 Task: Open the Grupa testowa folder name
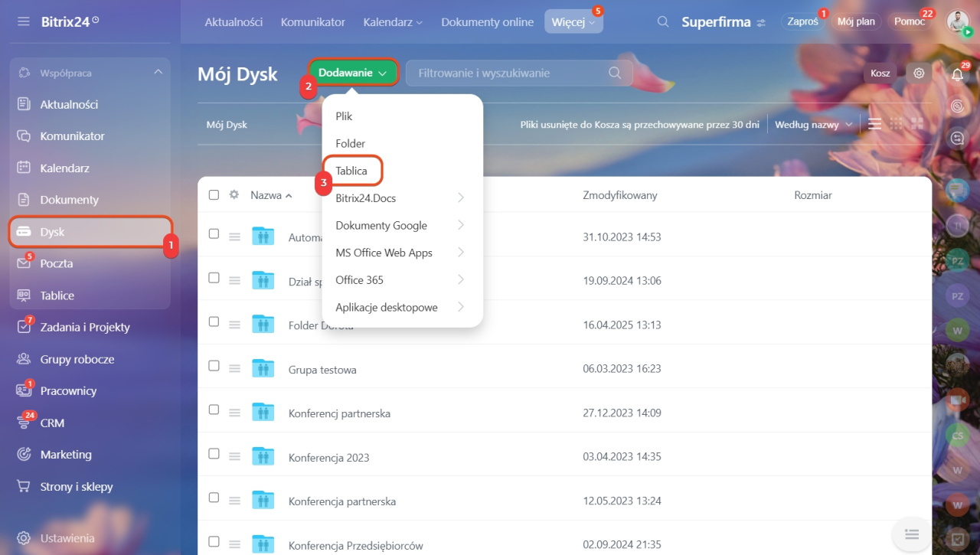[322, 370]
